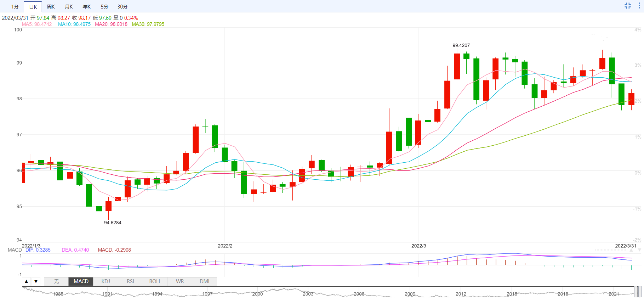Switch to the 30分 chart tab
The width and height of the screenshot is (644, 303).
tap(122, 7)
